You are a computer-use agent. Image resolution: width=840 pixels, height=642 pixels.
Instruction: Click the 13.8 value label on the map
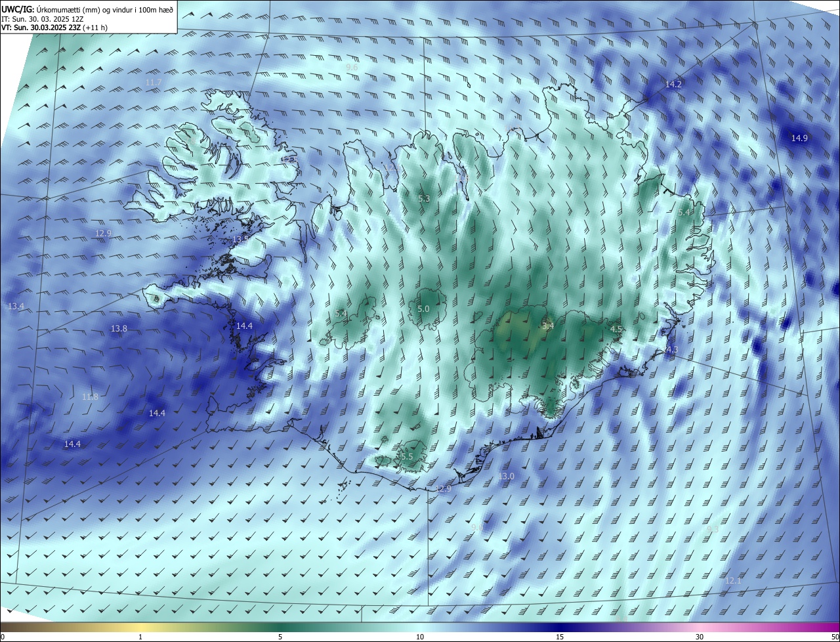point(119,328)
